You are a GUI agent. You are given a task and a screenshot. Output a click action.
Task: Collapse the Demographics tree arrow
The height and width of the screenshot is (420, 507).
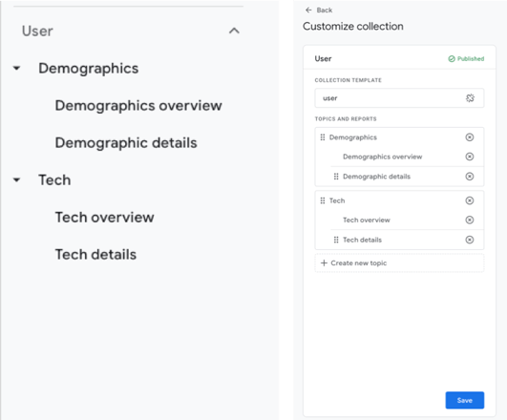coord(16,68)
